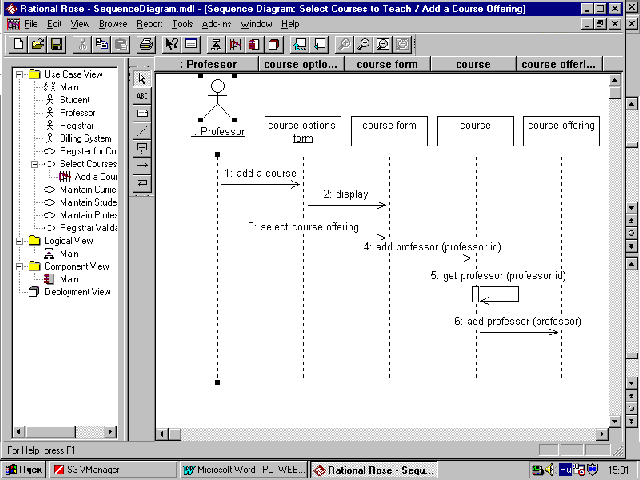Click the Browse Previous Diagram icon
The width and height of the screenshot is (640, 480).
coord(318,44)
